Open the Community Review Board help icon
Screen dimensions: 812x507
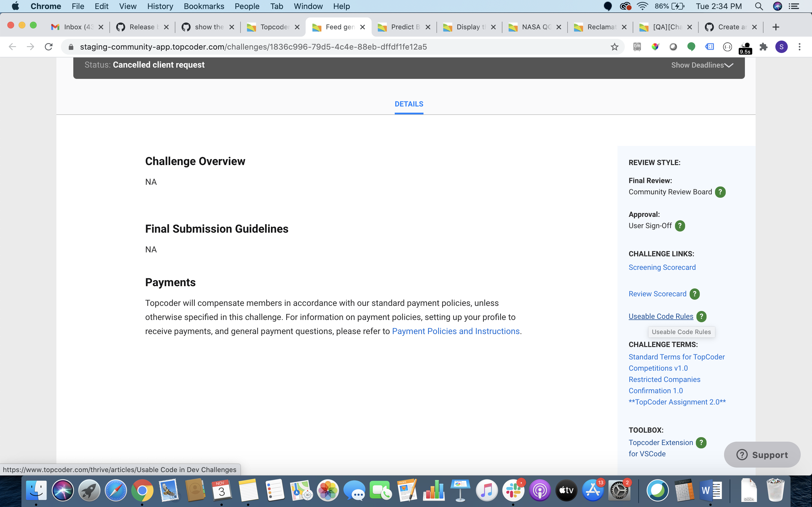[x=720, y=192]
